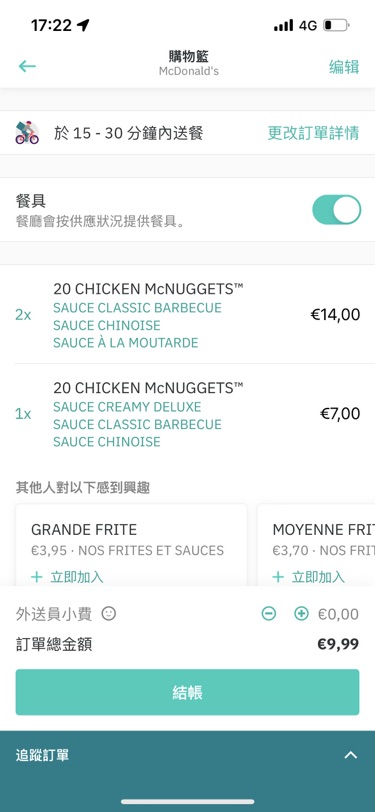Increase courier tip with plus icon
Image resolution: width=375 pixels, height=812 pixels.
[x=301, y=614]
